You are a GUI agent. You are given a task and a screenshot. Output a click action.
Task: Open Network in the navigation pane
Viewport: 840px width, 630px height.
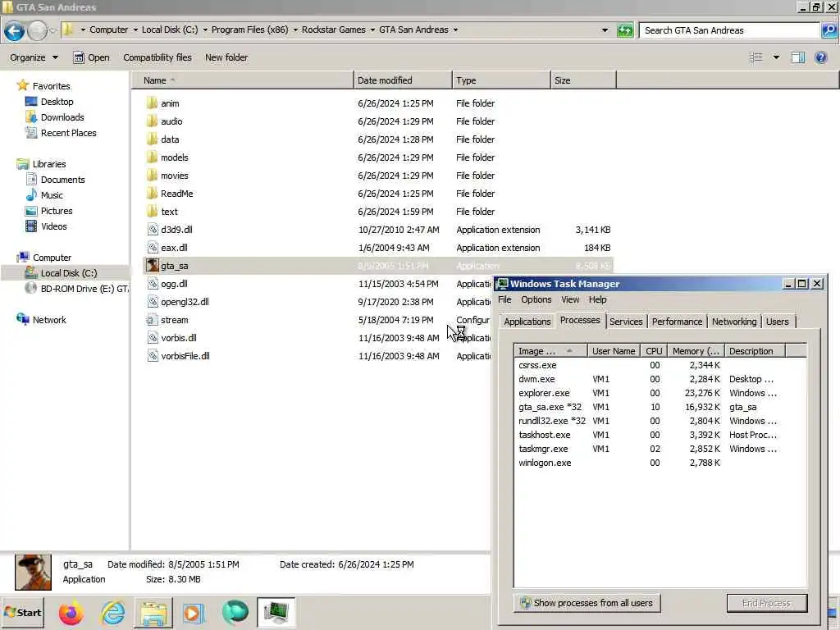pos(41,320)
